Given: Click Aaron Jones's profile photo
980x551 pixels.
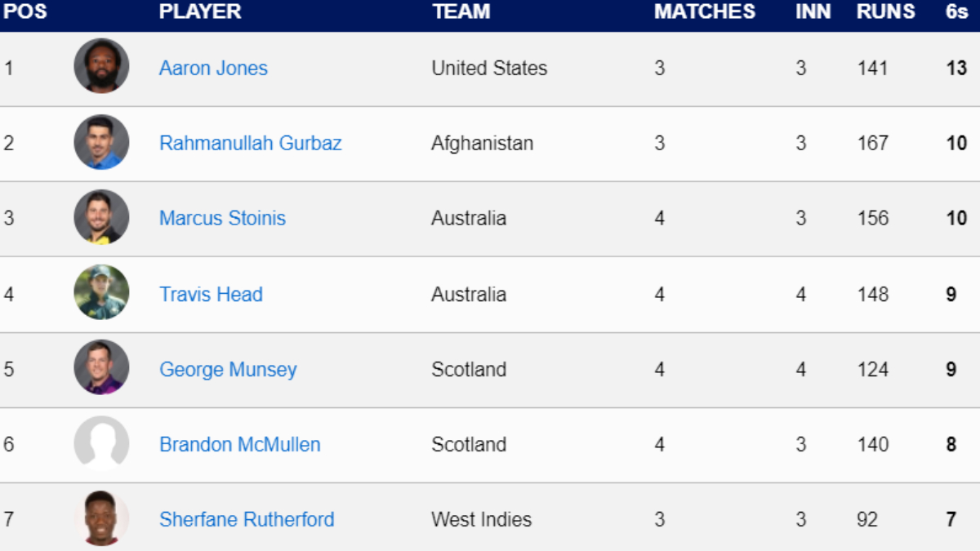Looking at the screenshot, I should (x=101, y=66).
